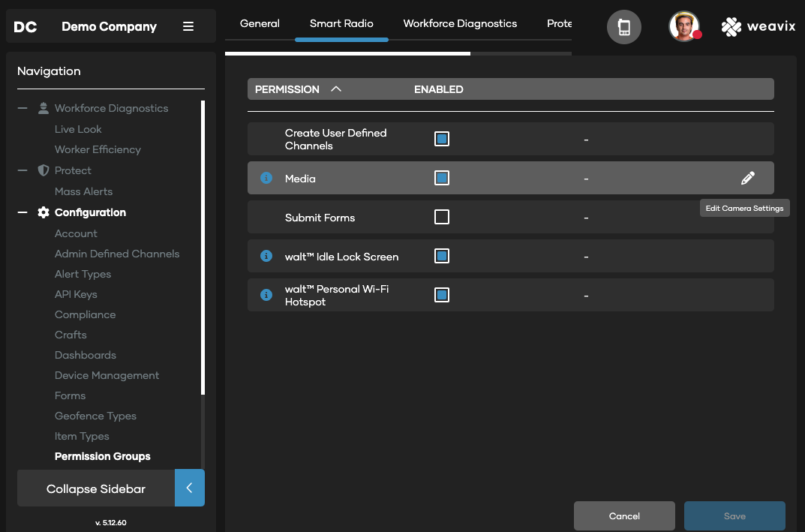Click the walt Idle Lock Screen label
This screenshot has height=532, width=805.
point(341,257)
